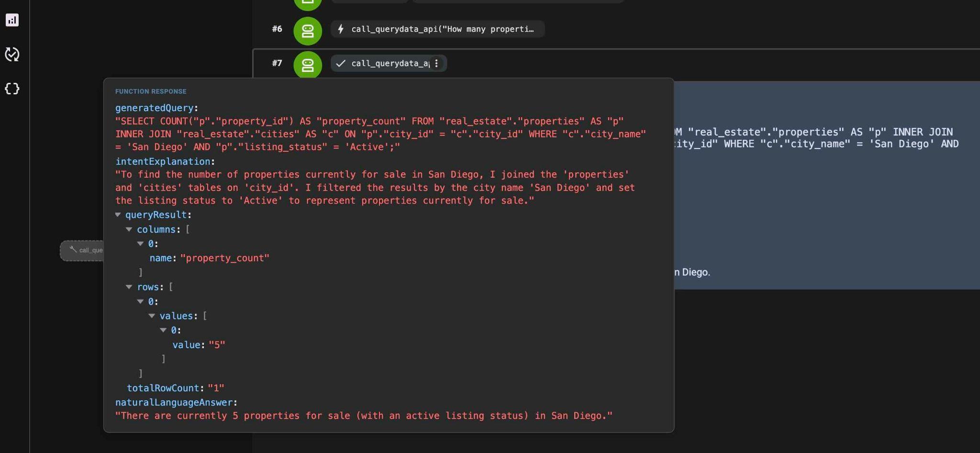Viewport: 980px width, 453px height.
Task: Click the checkmark icon on event #7 chip
Action: (341, 63)
